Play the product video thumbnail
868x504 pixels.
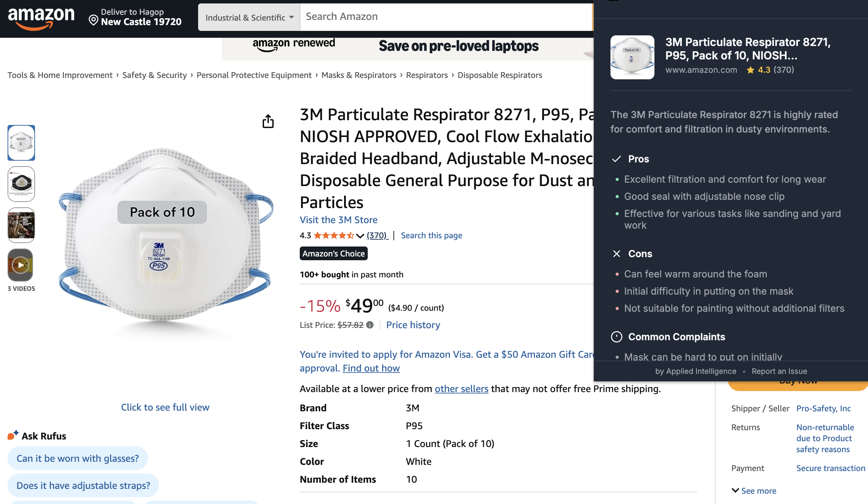tap(21, 265)
